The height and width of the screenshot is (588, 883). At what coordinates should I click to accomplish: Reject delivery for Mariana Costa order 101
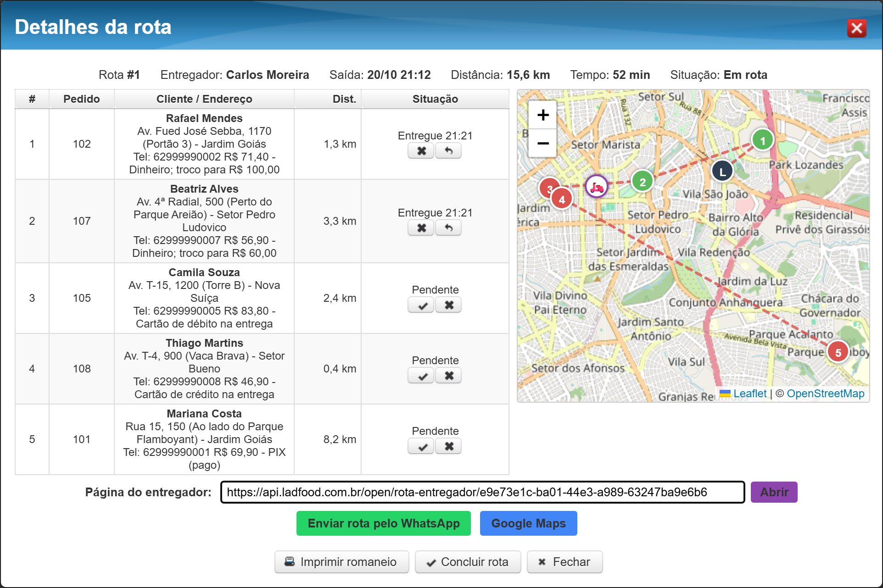[448, 446]
